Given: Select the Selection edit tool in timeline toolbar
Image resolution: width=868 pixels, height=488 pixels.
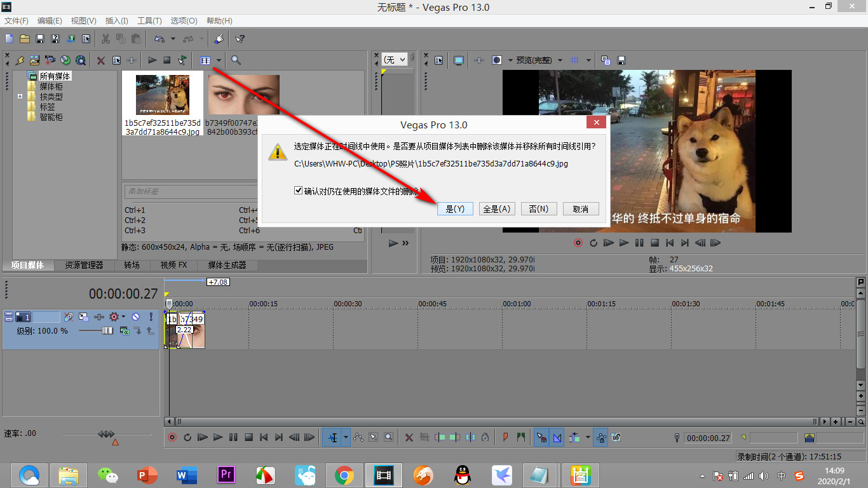Looking at the screenshot, I should click(373, 437).
